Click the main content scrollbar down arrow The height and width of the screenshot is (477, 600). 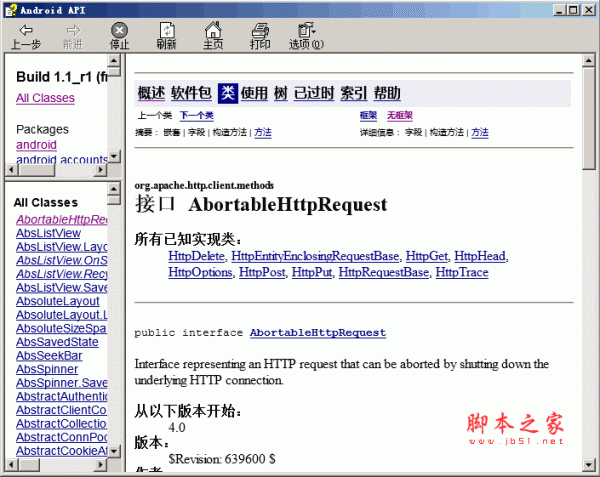click(589, 465)
